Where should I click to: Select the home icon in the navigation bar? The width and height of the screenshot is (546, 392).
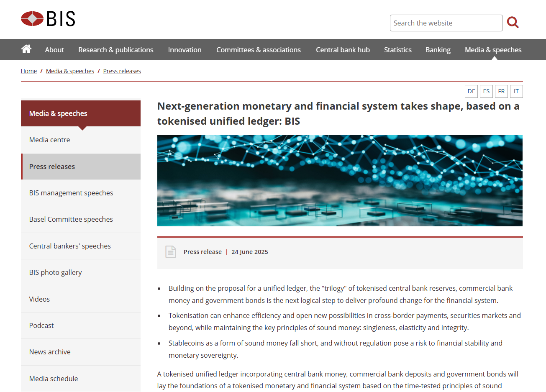point(26,49)
